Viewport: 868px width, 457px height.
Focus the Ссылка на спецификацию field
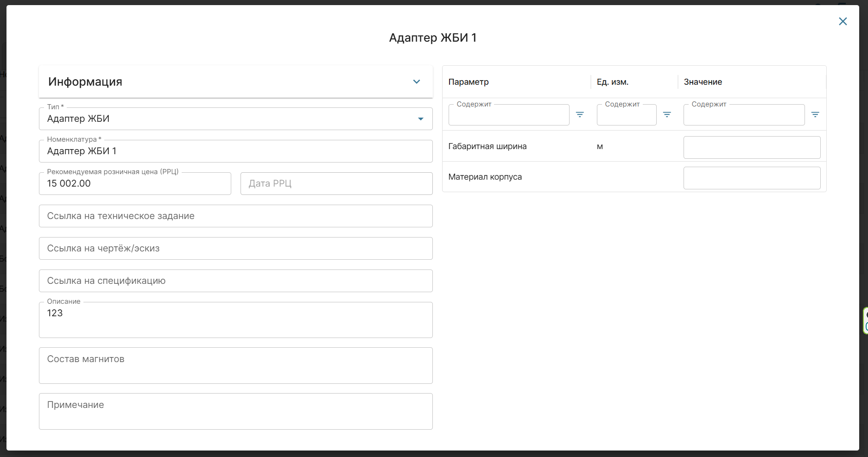click(x=235, y=281)
